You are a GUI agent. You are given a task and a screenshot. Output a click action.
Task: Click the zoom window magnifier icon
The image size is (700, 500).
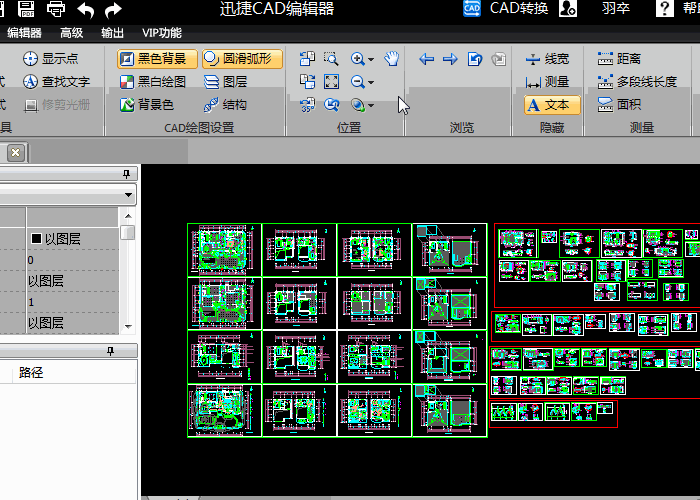pyautogui.click(x=331, y=58)
